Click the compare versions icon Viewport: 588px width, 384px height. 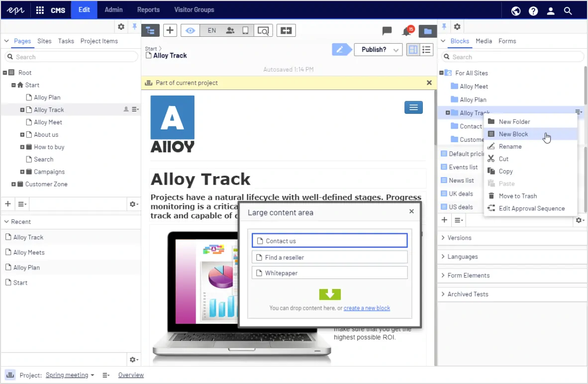pos(286,30)
